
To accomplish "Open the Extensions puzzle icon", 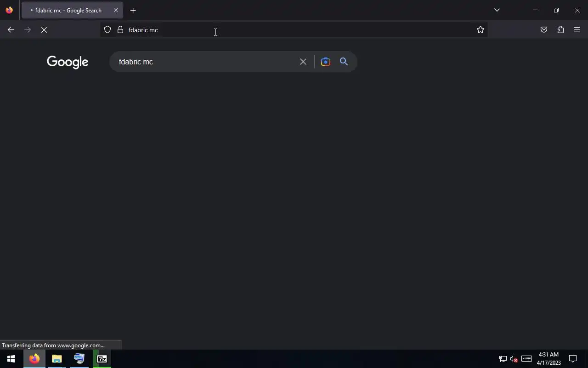I will (x=560, y=30).
